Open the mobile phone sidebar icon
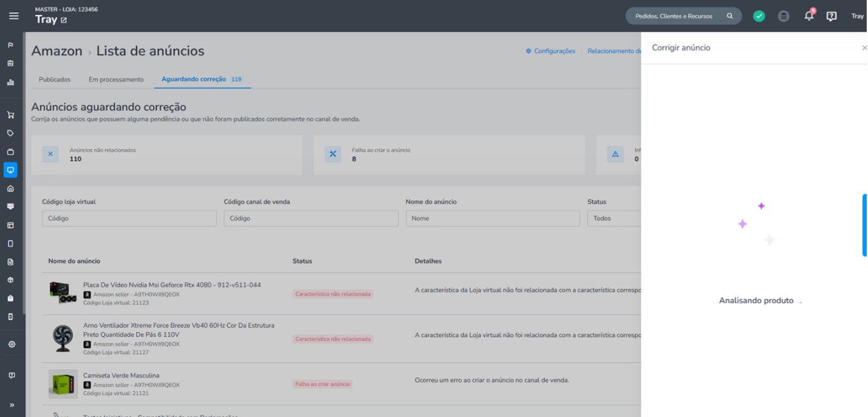Image resolution: width=868 pixels, height=417 pixels. pos(10,244)
